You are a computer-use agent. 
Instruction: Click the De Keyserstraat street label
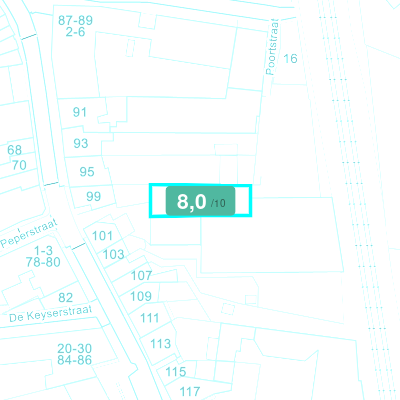click(x=50, y=314)
